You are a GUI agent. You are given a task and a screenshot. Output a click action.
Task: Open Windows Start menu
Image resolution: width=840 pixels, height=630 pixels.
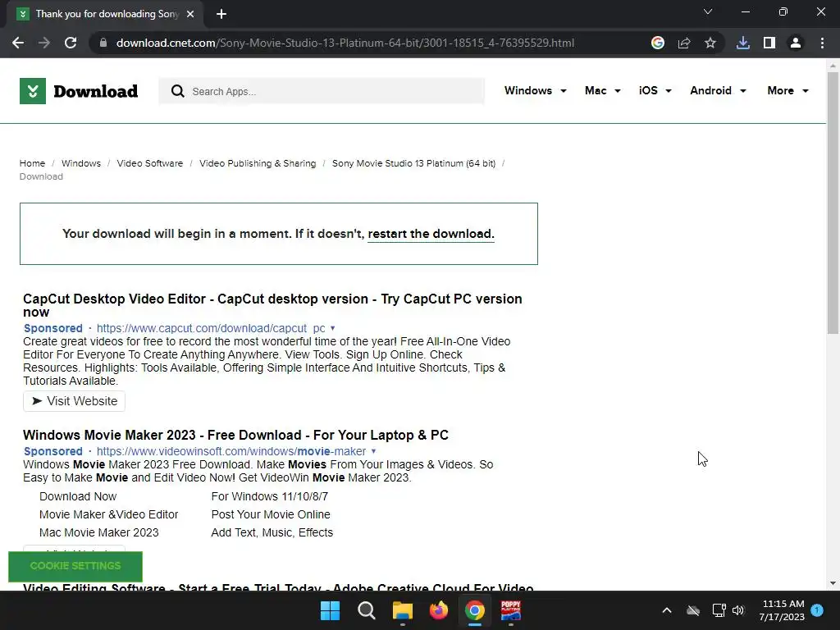coord(330,610)
